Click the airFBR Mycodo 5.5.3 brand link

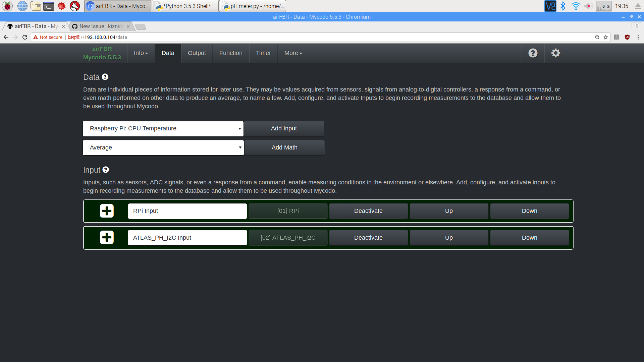pos(102,53)
